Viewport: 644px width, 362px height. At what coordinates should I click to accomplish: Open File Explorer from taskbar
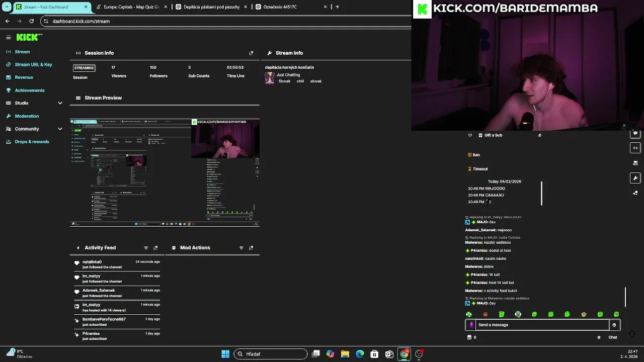pos(345,354)
